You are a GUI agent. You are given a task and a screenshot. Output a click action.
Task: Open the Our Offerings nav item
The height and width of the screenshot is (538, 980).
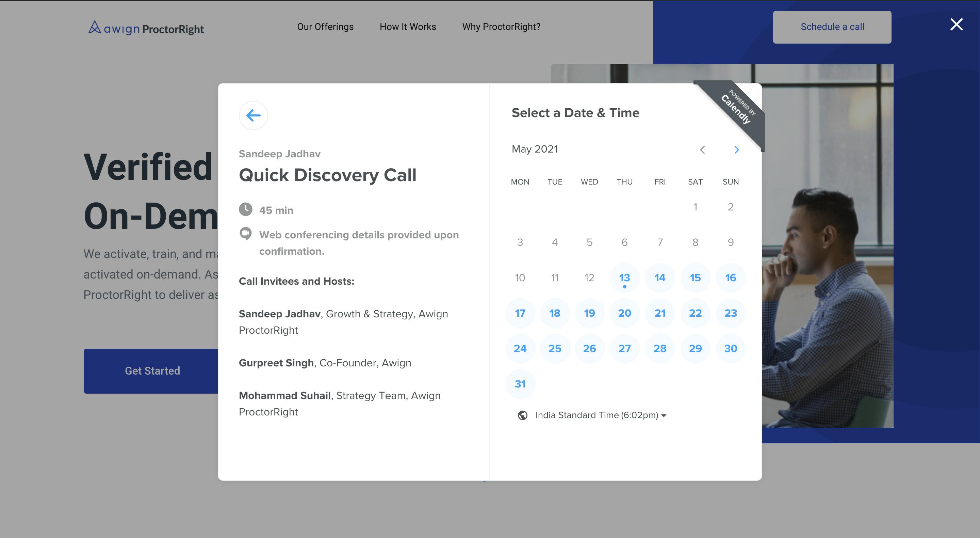pyautogui.click(x=325, y=27)
